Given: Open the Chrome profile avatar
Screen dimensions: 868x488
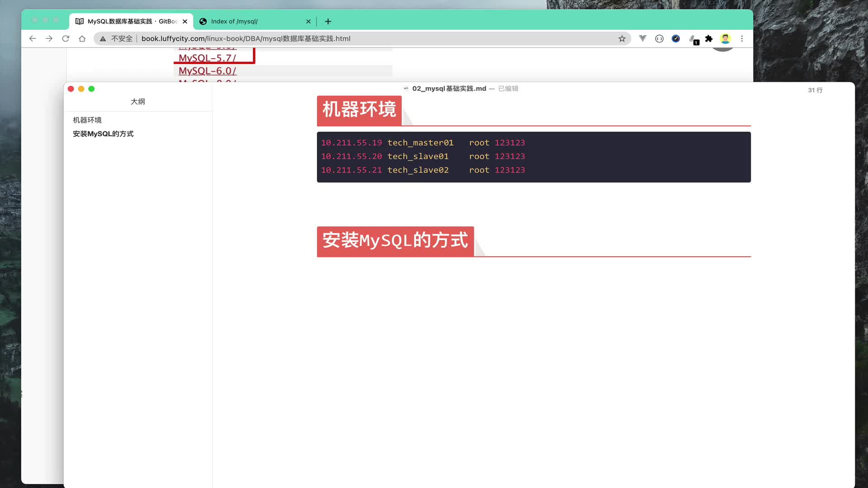Looking at the screenshot, I should [x=725, y=39].
